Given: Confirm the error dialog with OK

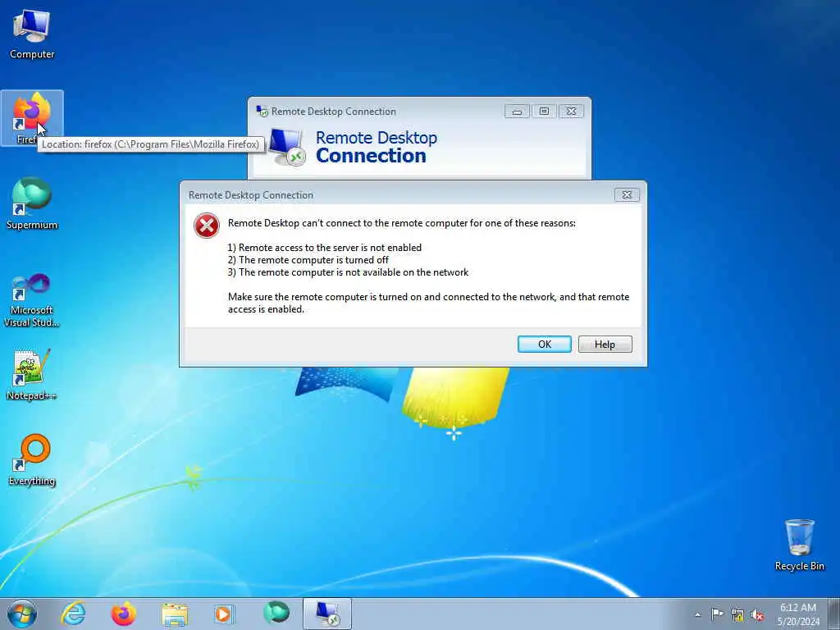Looking at the screenshot, I should tap(545, 344).
